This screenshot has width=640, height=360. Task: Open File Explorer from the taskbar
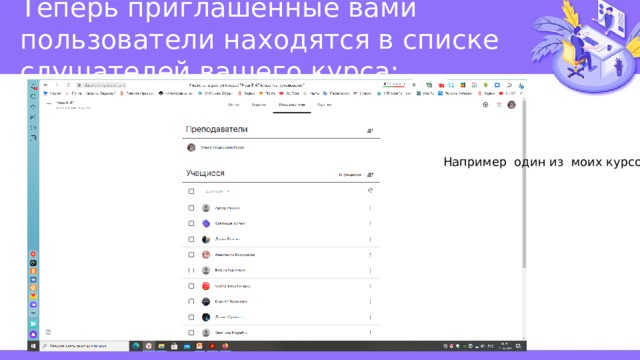[162, 346]
